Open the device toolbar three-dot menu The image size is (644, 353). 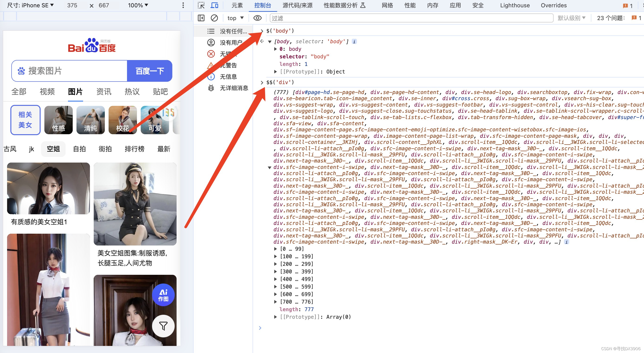tap(183, 5)
